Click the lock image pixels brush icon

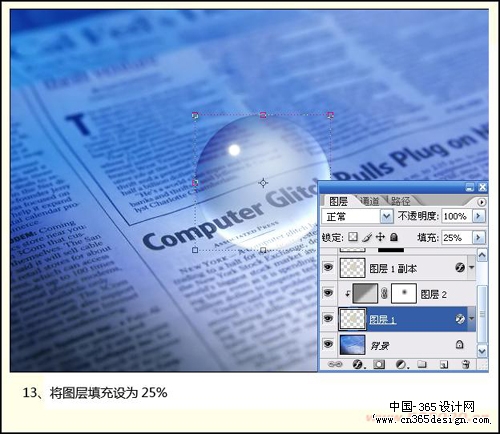tap(367, 237)
